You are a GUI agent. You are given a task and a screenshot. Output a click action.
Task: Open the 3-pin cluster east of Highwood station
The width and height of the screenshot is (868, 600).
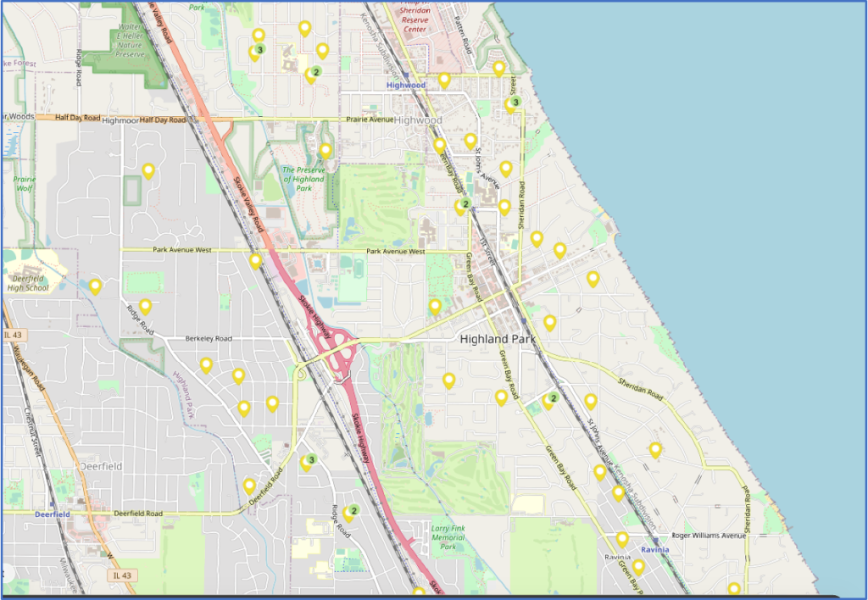tap(512, 104)
